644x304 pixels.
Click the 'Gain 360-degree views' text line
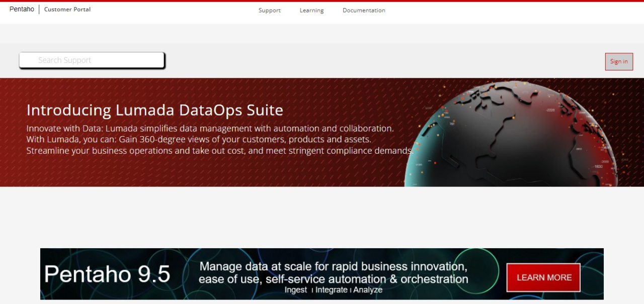tap(199, 139)
